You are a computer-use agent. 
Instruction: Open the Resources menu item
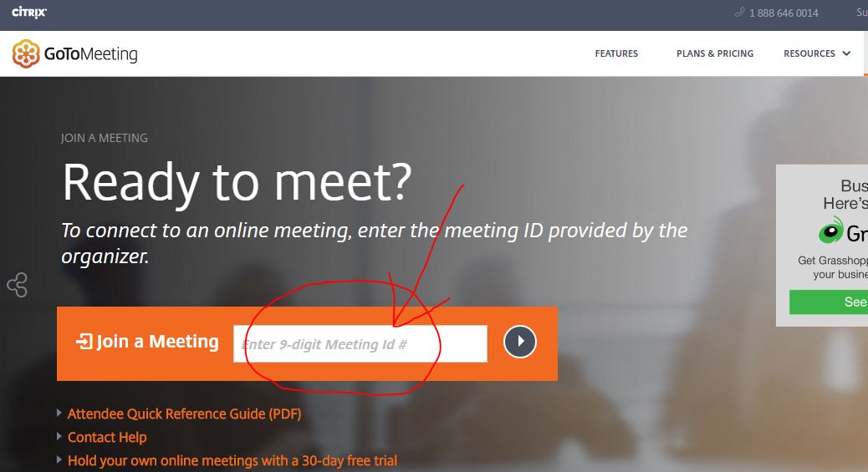pos(809,53)
